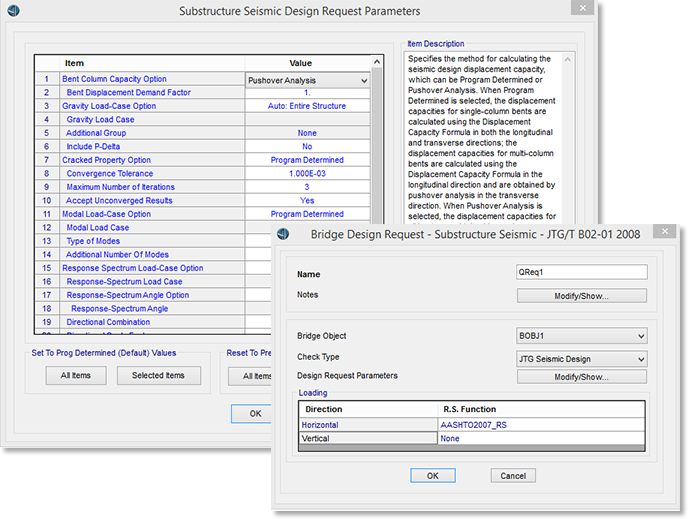The image size is (688, 519).
Task: Click the All Items default values button
Action: tap(75, 376)
